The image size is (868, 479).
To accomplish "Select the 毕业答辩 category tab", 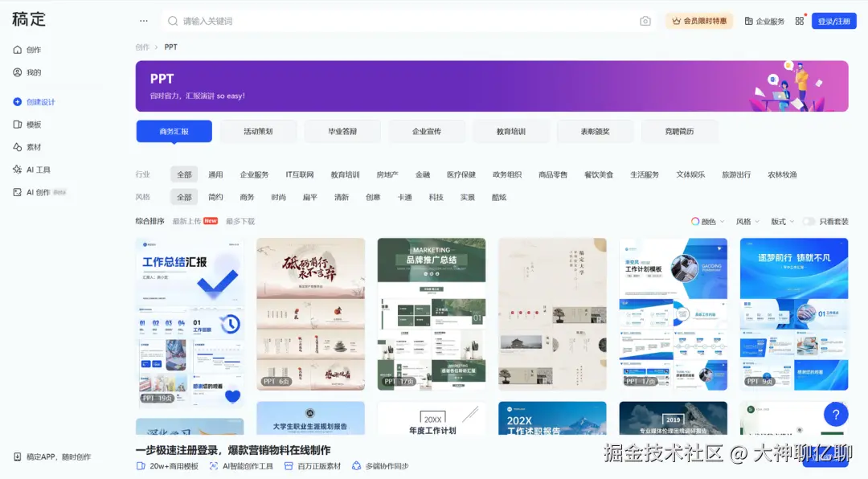I will [342, 131].
